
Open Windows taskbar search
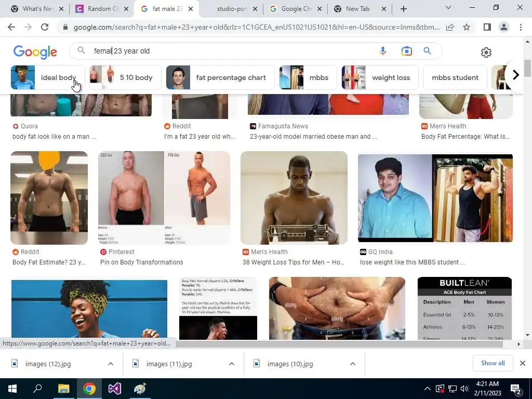point(37,389)
